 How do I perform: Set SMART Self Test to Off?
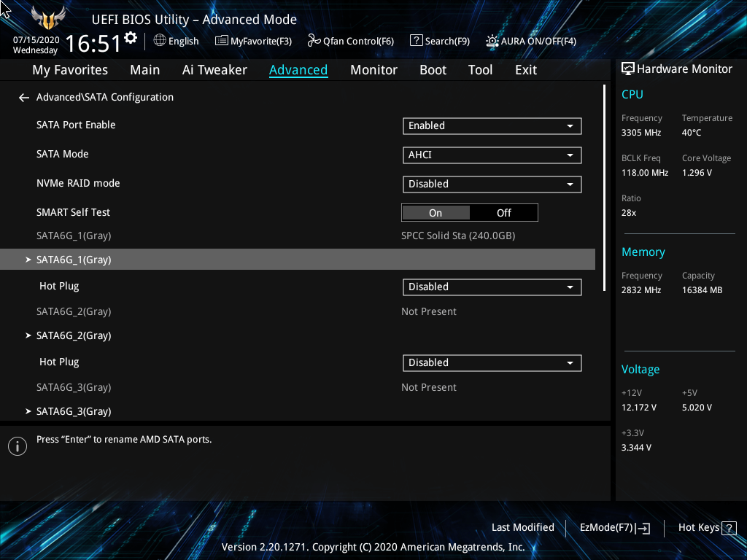point(503,213)
